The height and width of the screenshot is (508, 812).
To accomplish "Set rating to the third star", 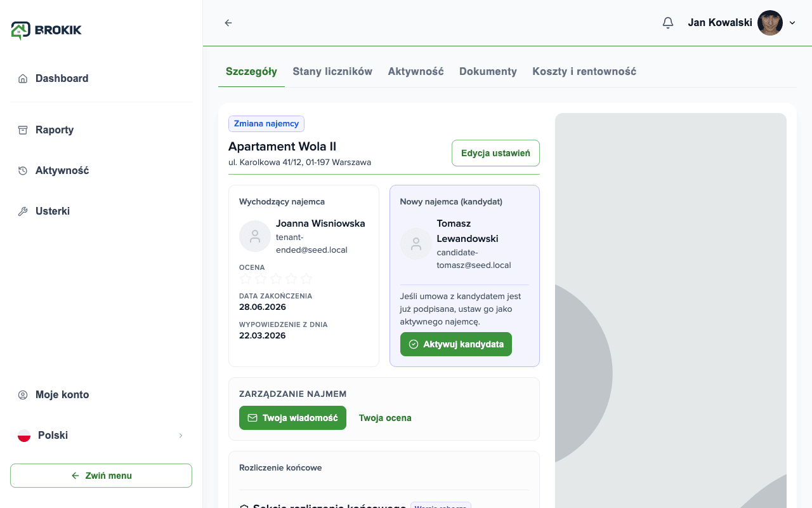I will pos(276,279).
